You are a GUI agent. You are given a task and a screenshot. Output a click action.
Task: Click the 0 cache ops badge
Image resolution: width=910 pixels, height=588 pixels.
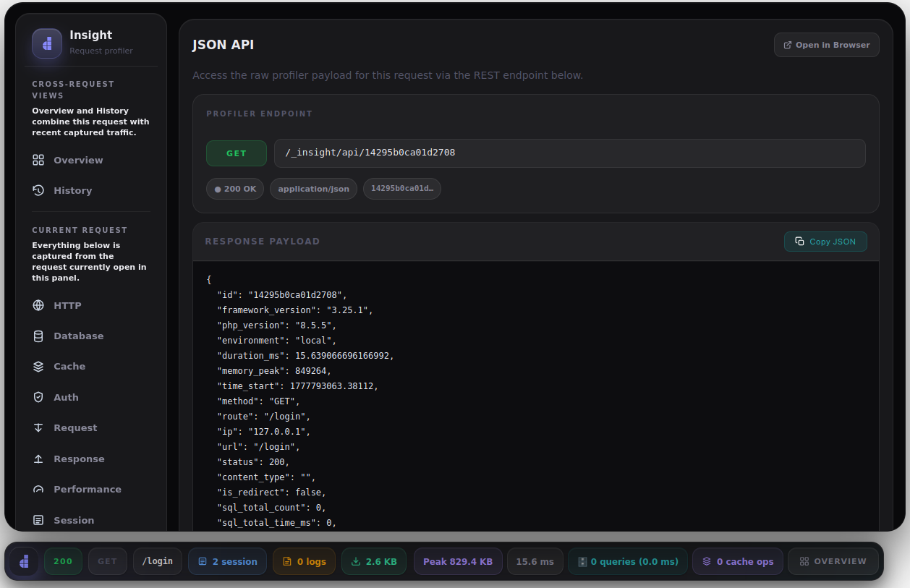tap(738, 561)
